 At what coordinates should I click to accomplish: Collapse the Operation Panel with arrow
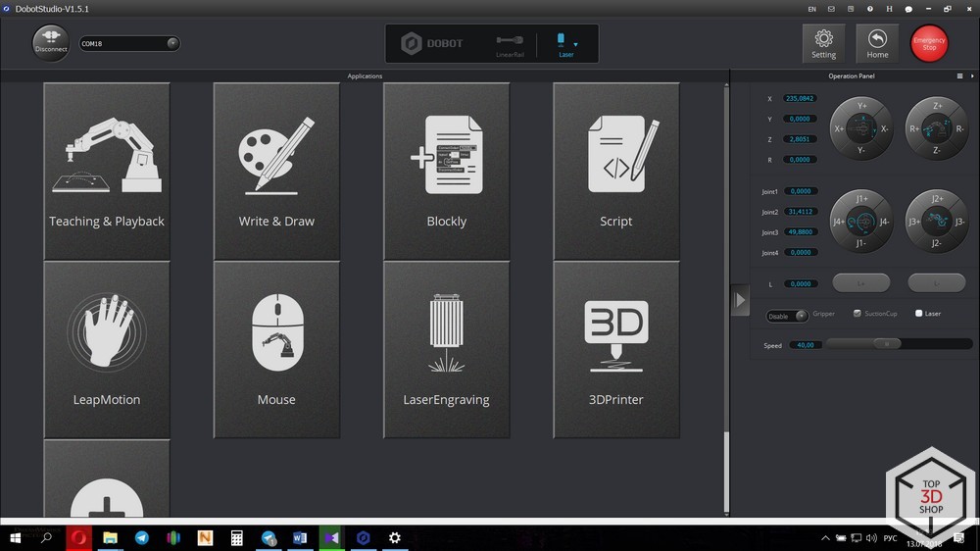[x=740, y=300]
